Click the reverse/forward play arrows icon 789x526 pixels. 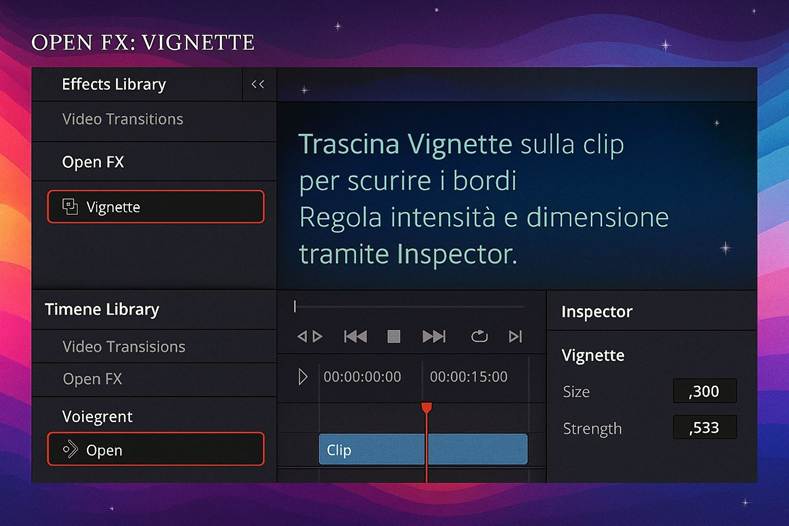[x=310, y=336]
